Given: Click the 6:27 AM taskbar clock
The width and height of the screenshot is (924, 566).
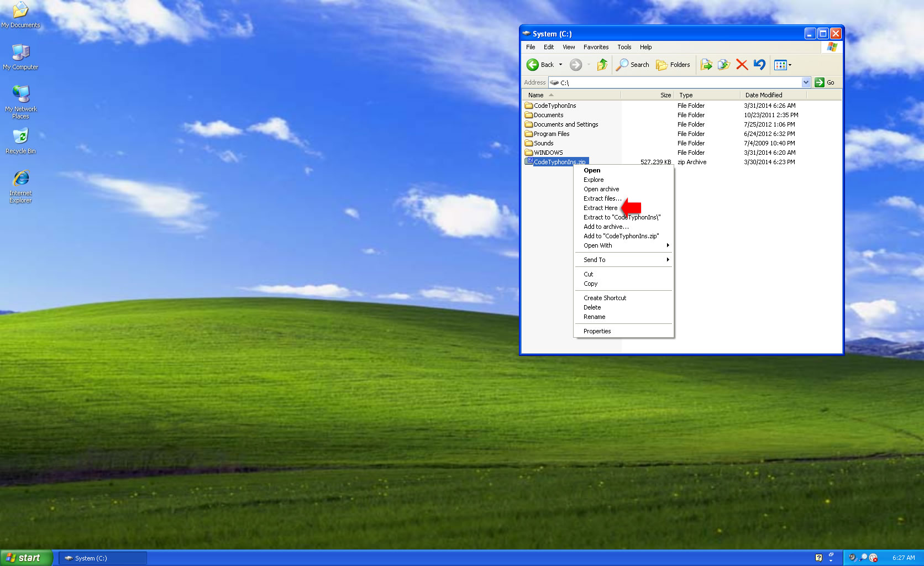Looking at the screenshot, I should click(x=904, y=558).
